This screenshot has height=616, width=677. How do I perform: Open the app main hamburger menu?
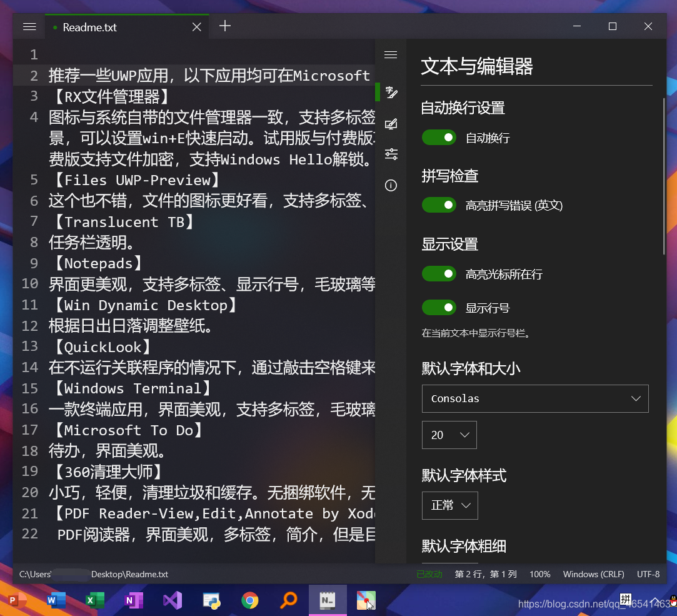click(29, 27)
